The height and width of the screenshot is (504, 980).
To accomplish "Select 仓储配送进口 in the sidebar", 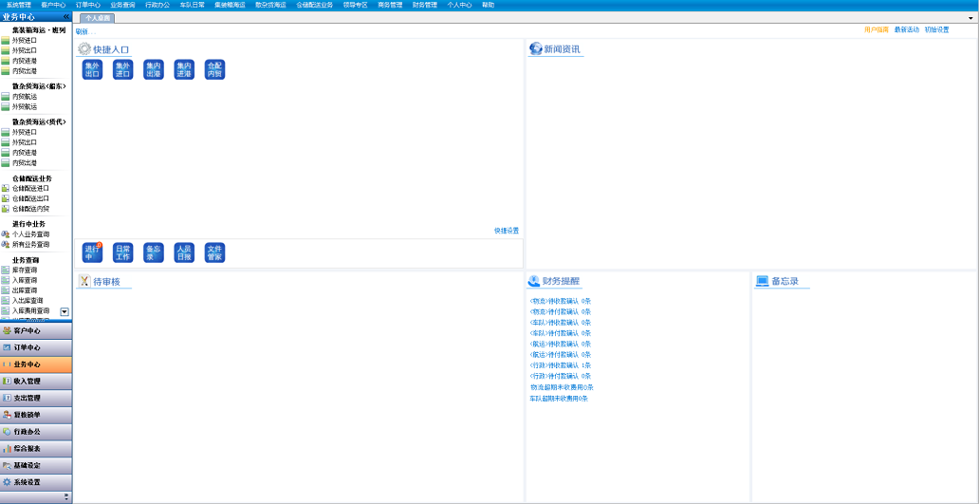I will point(30,188).
